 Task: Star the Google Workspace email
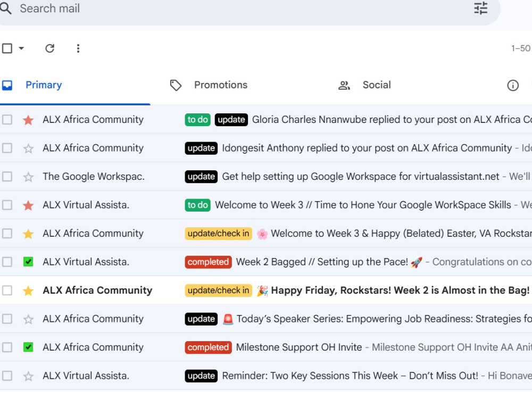[x=28, y=177]
